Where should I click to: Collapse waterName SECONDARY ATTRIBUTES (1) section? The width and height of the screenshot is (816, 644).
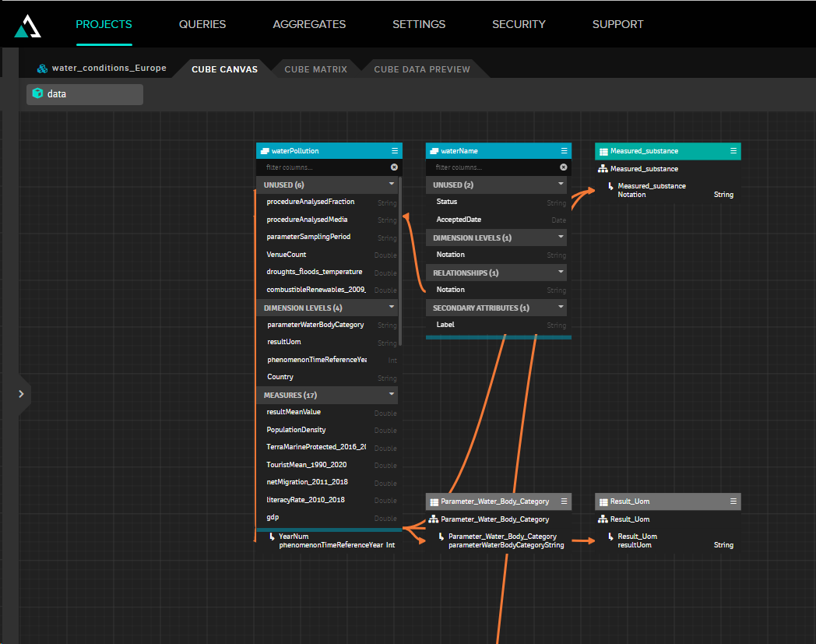561,308
